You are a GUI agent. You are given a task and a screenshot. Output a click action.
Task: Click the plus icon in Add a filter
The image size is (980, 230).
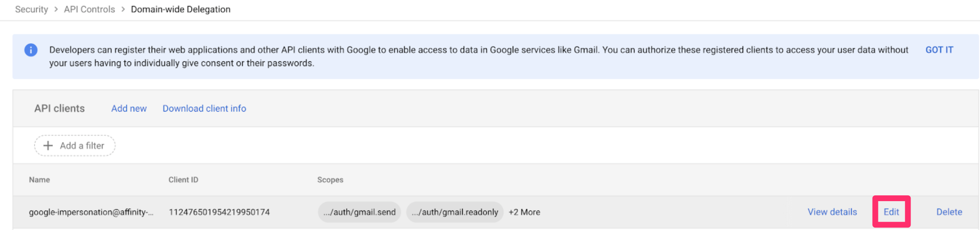point(48,146)
